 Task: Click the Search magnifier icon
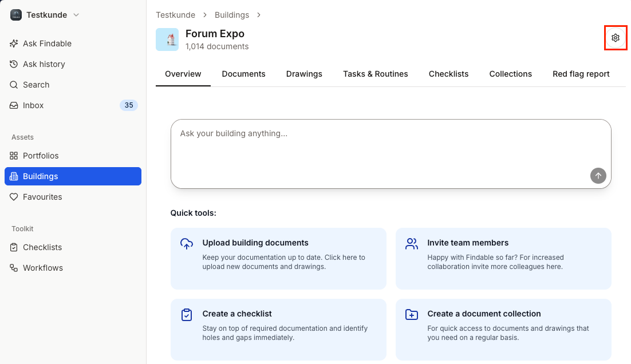tap(13, 84)
